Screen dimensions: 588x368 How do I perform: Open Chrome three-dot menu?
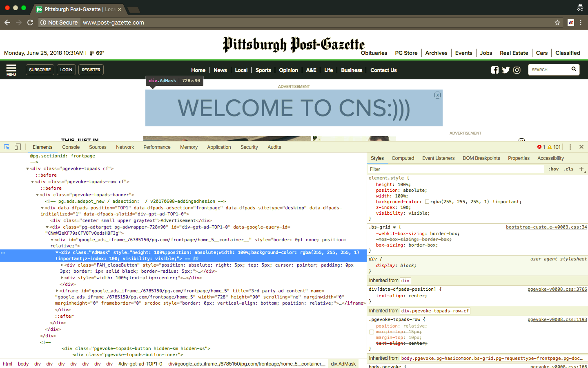581,22
